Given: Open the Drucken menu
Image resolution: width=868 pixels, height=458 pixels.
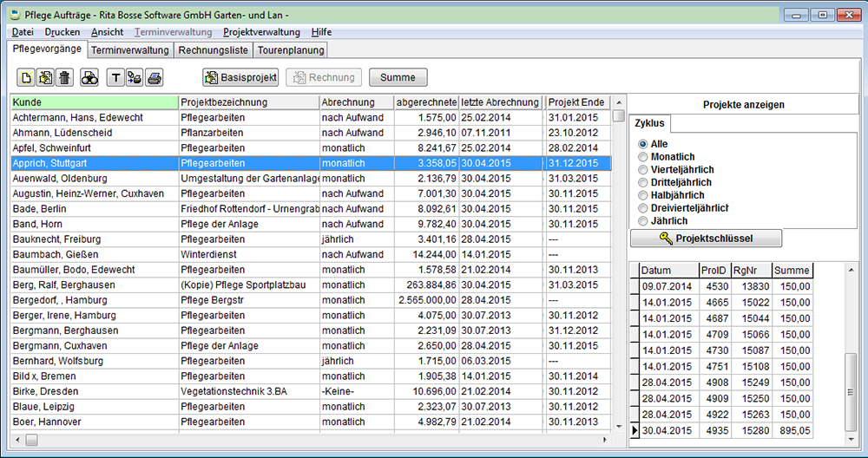Looking at the screenshot, I should pyautogui.click(x=62, y=32).
